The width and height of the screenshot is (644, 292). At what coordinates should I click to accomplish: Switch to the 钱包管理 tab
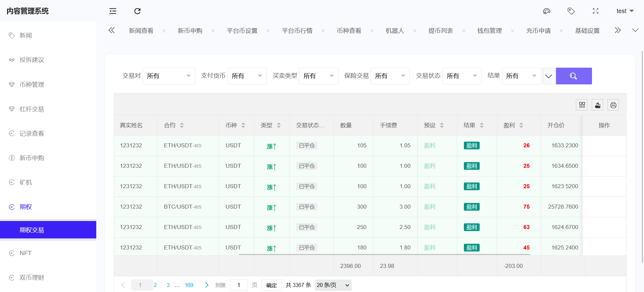pos(489,31)
